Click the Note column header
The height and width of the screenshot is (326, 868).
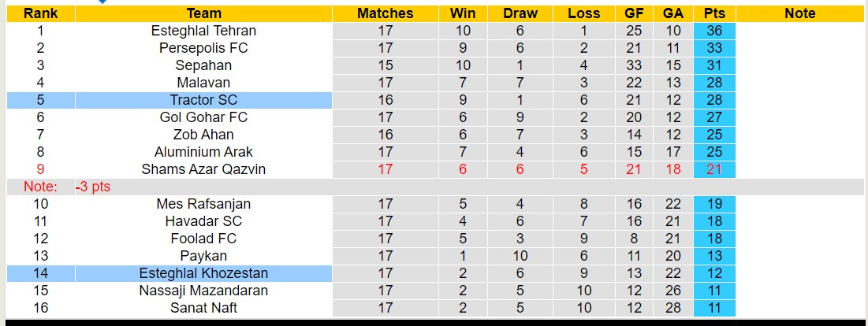click(x=799, y=13)
